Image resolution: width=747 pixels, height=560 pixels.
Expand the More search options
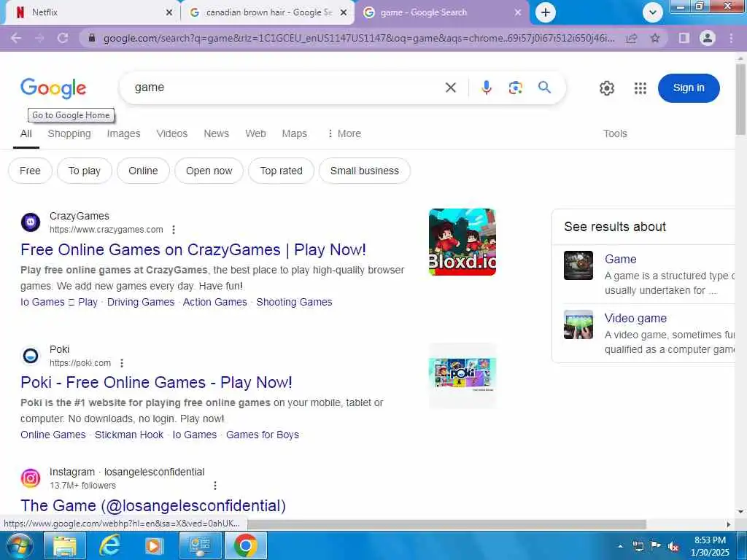344,134
